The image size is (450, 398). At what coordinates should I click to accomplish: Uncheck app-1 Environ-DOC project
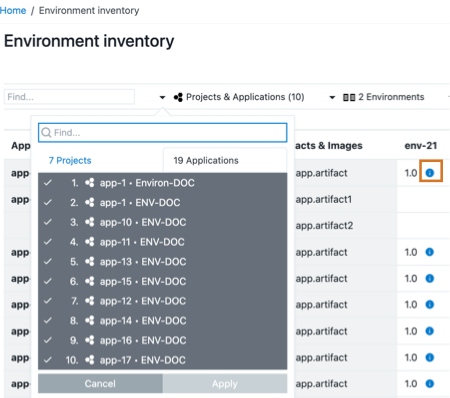pos(48,183)
